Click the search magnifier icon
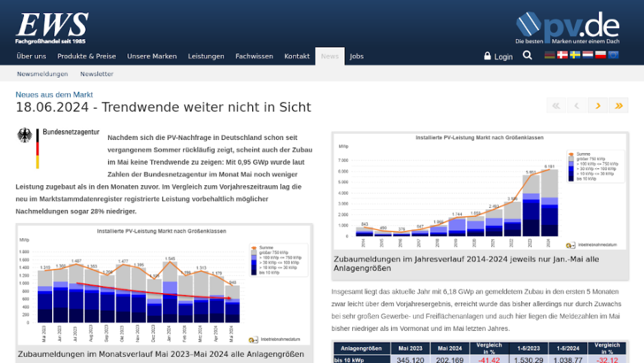644x363 pixels. click(x=527, y=56)
